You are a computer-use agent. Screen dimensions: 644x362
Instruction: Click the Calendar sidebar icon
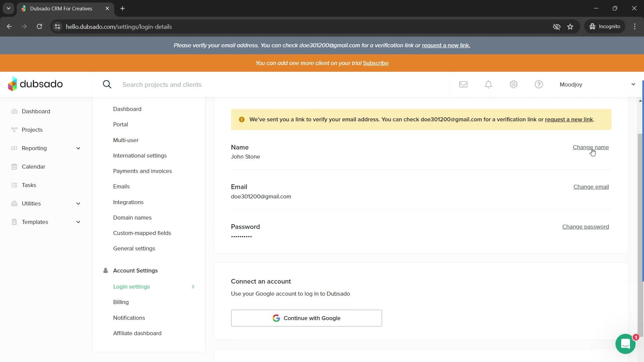tap(14, 167)
